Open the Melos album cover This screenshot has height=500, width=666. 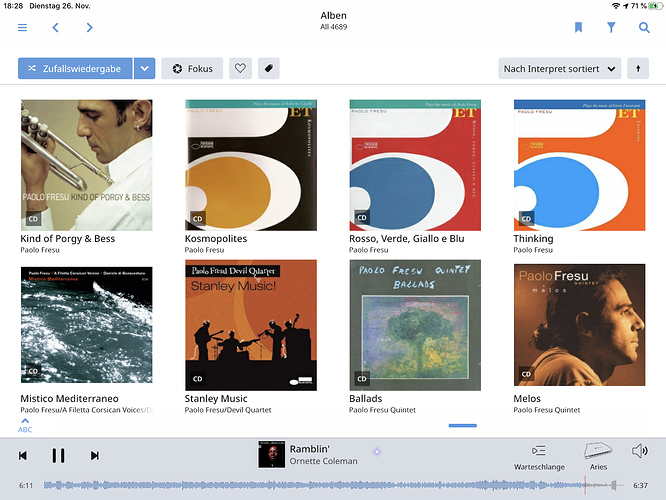[579, 325]
